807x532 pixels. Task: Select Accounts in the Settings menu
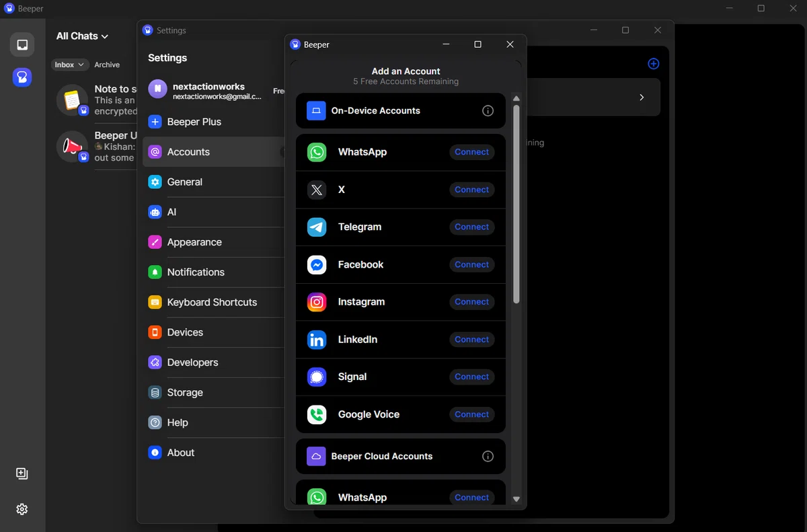[213, 152]
